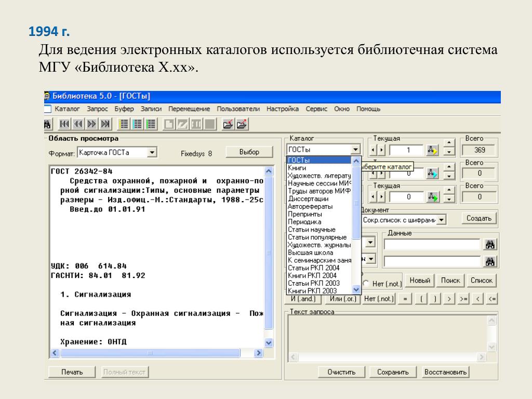
Task: Click the first Данные input field
Action: (432, 244)
